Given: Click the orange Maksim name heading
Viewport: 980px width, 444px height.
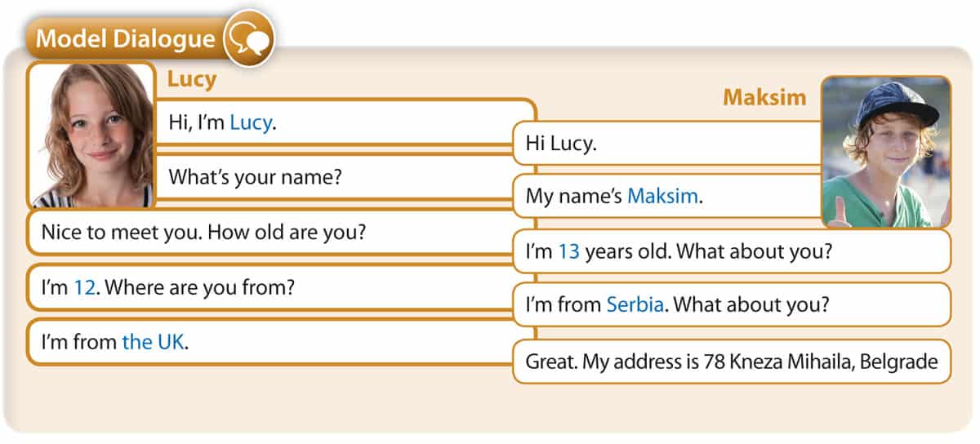Looking at the screenshot, I should pos(764,98).
